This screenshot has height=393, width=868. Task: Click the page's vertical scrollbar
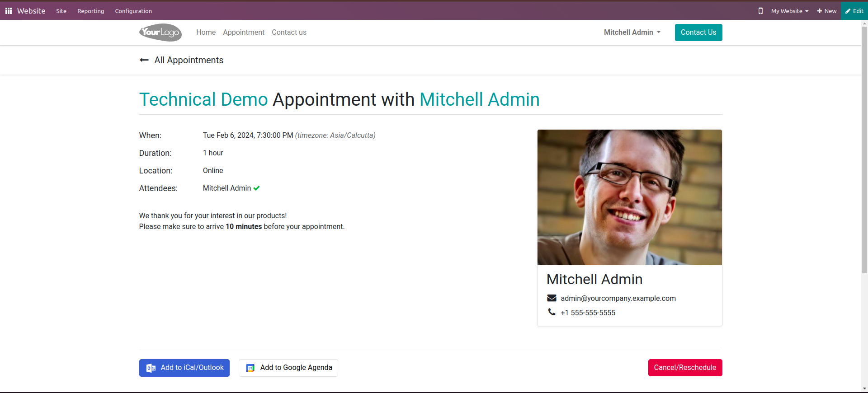[x=864, y=149]
